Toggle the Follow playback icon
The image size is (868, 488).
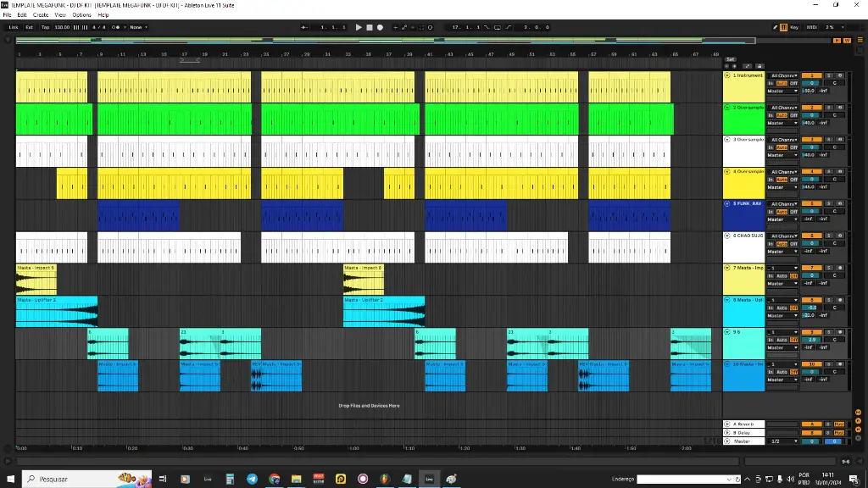pos(304,27)
